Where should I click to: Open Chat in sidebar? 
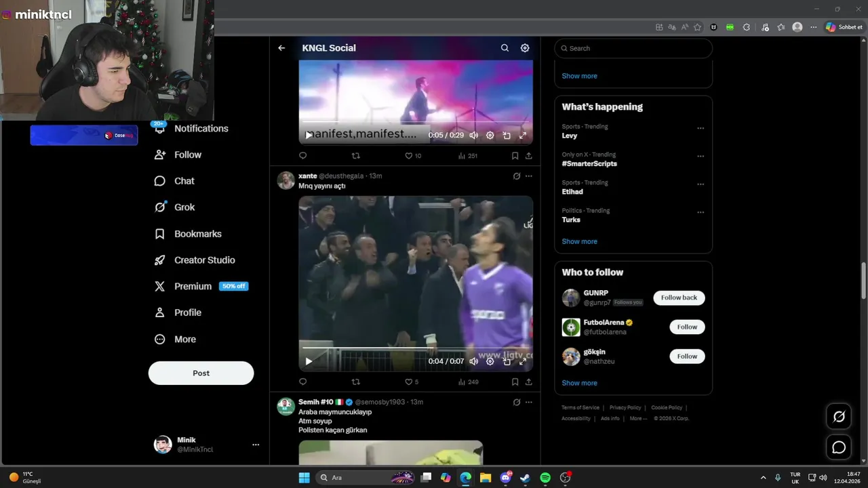click(x=175, y=181)
